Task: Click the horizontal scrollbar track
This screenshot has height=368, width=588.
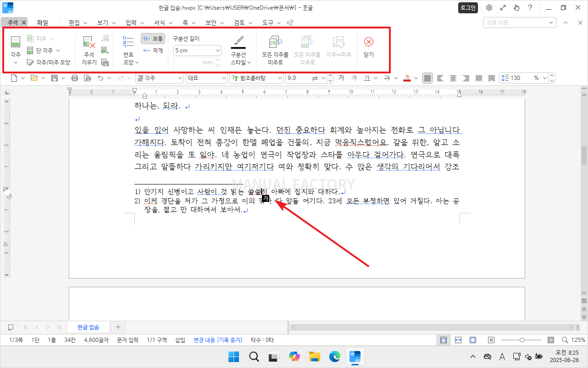Action: pos(433,327)
